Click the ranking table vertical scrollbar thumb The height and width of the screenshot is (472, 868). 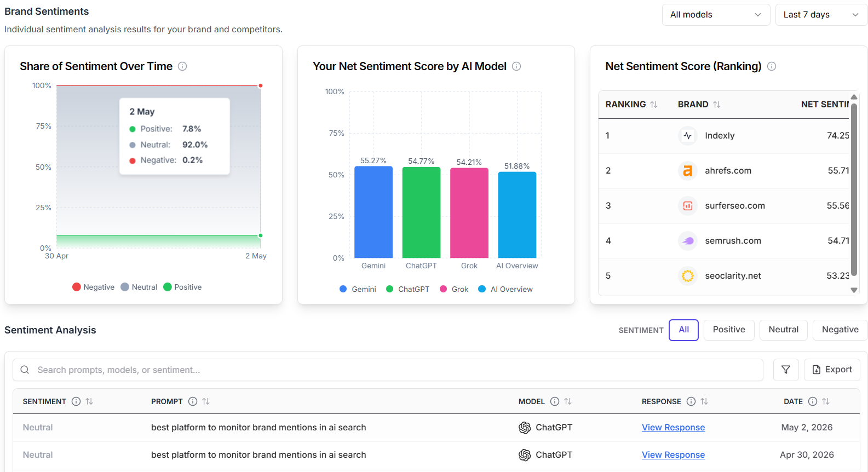(x=854, y=189)
